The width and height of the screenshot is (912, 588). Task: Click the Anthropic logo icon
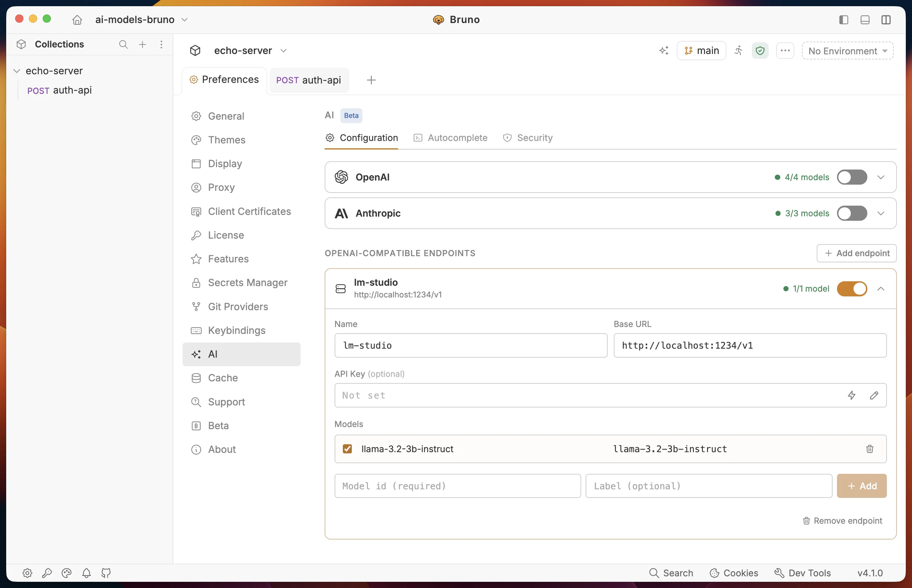pyautogui.click(x=341, y=214)
